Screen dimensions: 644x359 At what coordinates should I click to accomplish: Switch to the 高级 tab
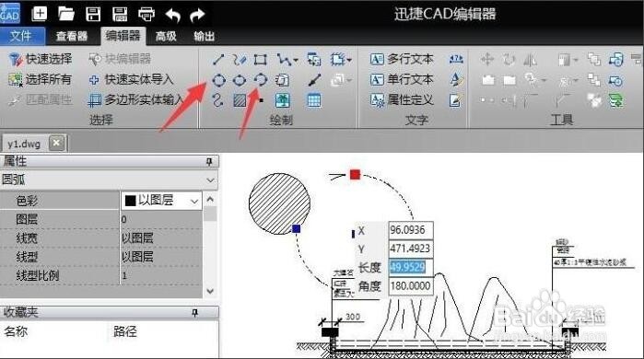166,36
